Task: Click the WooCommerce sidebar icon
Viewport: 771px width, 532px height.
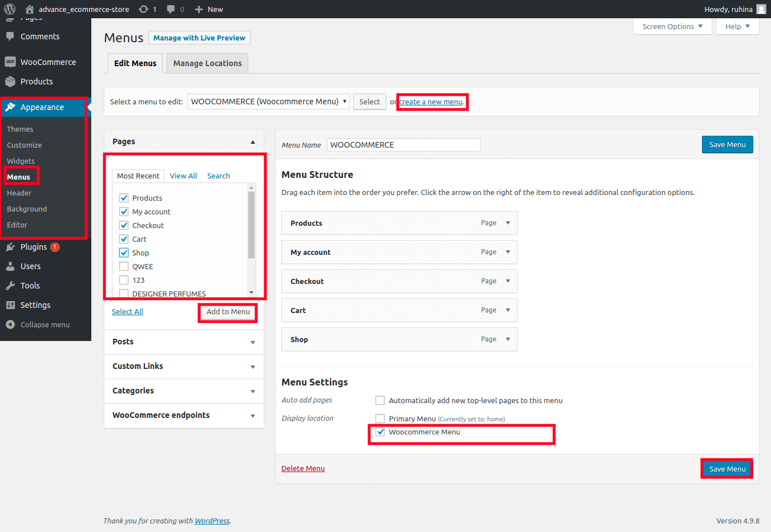Action: click(10, 62)
